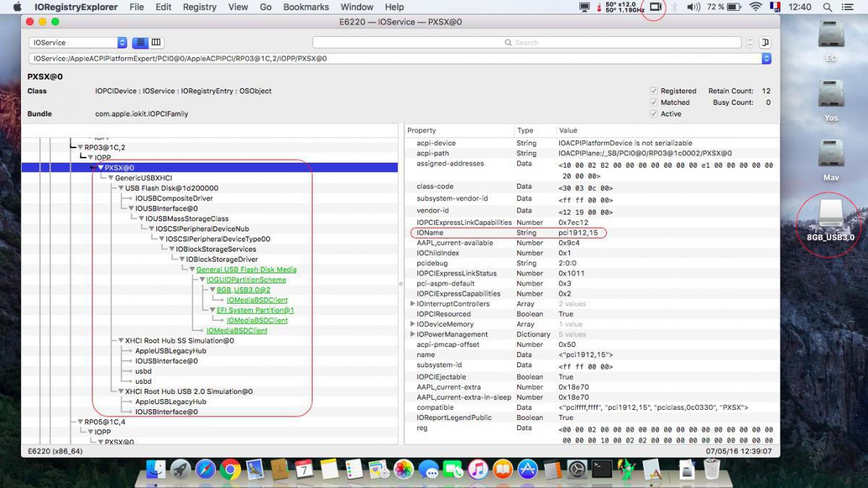Open the Mav drive on the desktop

point(831,160)
